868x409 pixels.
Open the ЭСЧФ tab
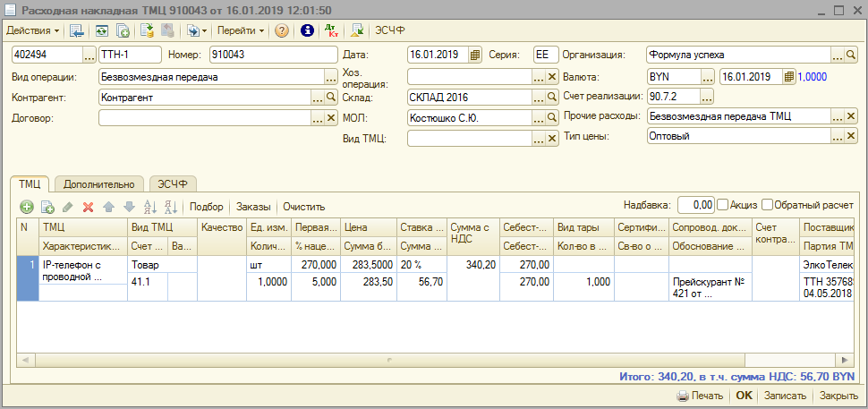173,183
